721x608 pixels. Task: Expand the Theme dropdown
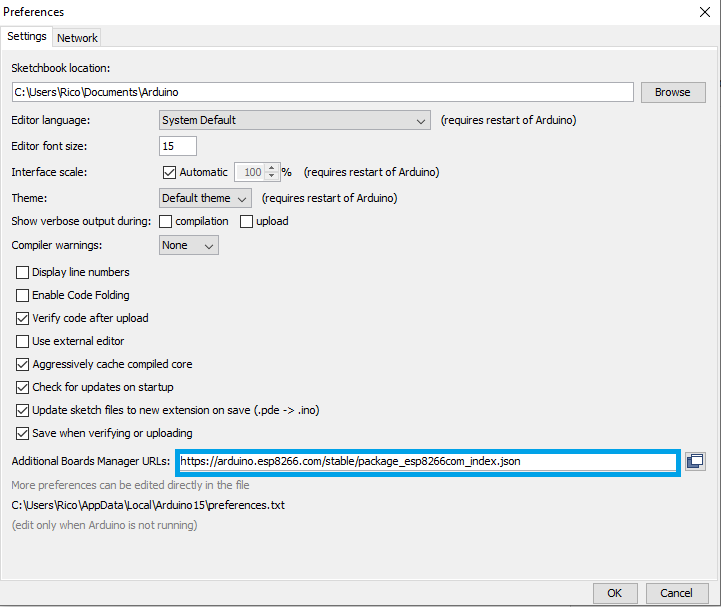coord(205,198)
